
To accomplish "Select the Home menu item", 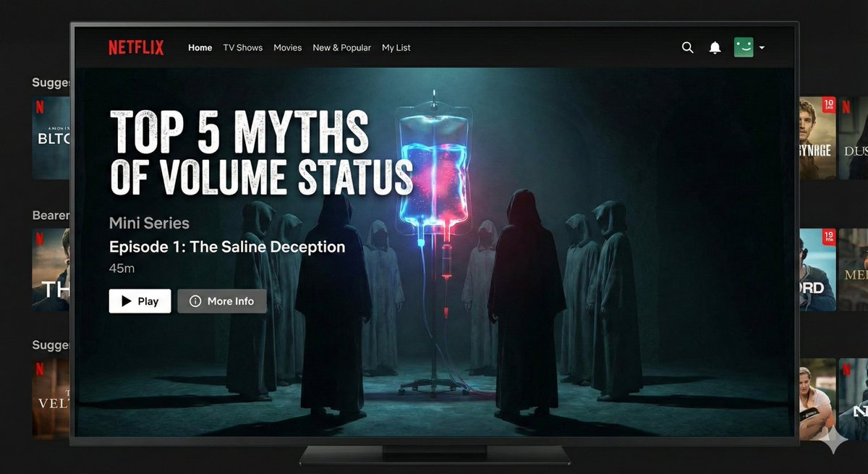I will (200, 47).
